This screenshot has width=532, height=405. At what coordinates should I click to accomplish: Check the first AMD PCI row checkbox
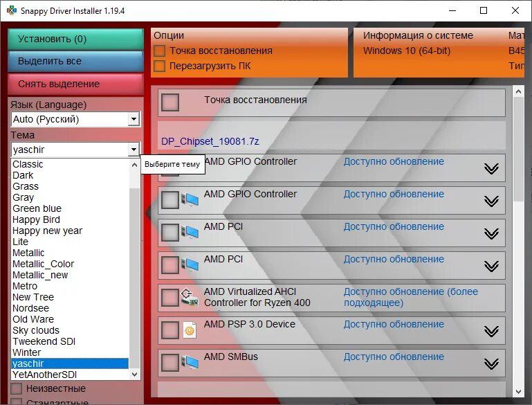tap(170, 233)
